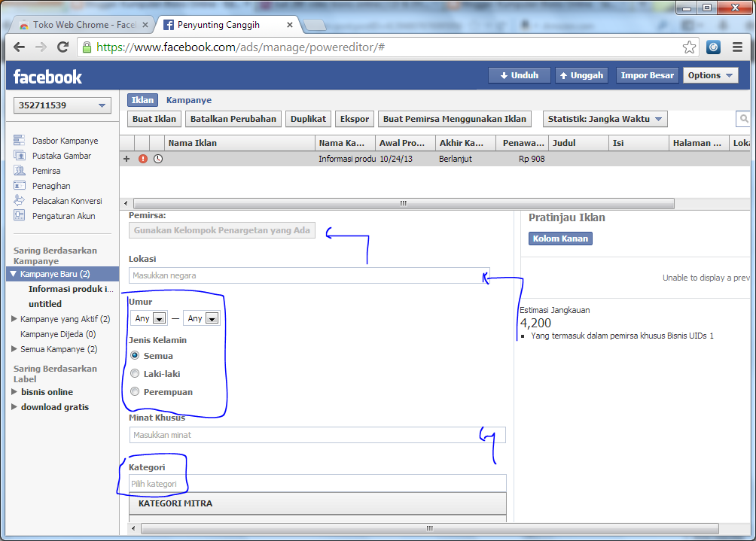Expand download gratis label

pos(14,406)
